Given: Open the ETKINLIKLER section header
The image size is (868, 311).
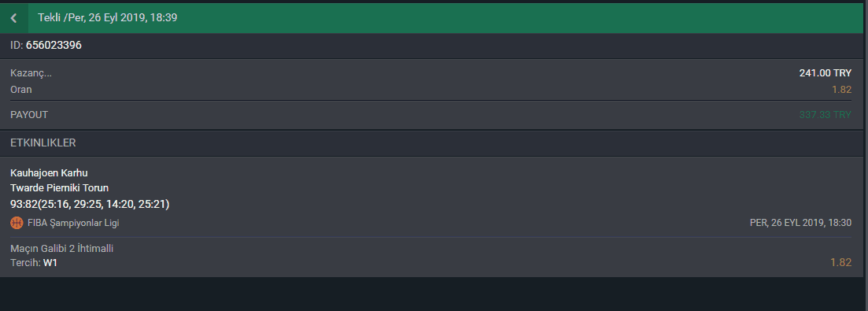Looking at the screenshot, I should 43,143.
